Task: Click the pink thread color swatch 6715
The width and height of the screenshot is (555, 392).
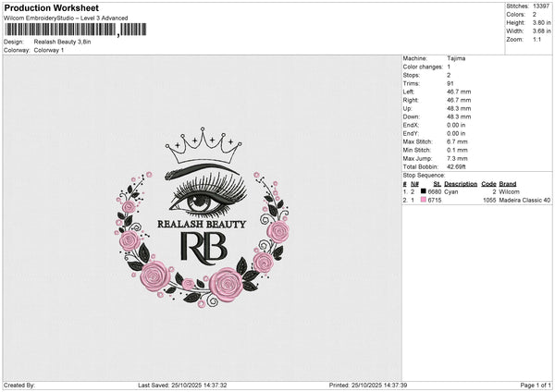Action: [x=424, y=200]
